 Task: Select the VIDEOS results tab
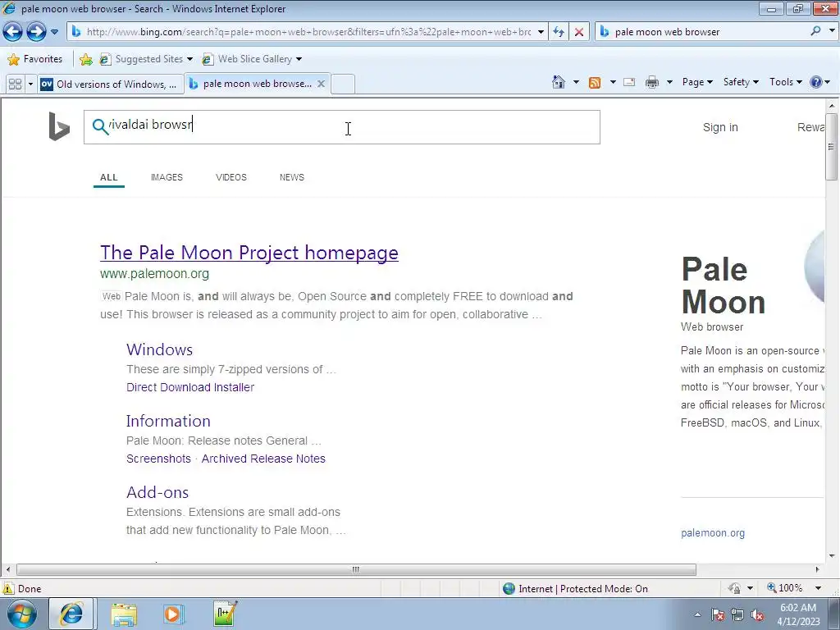pyautogui.click(x=231, y=177)
